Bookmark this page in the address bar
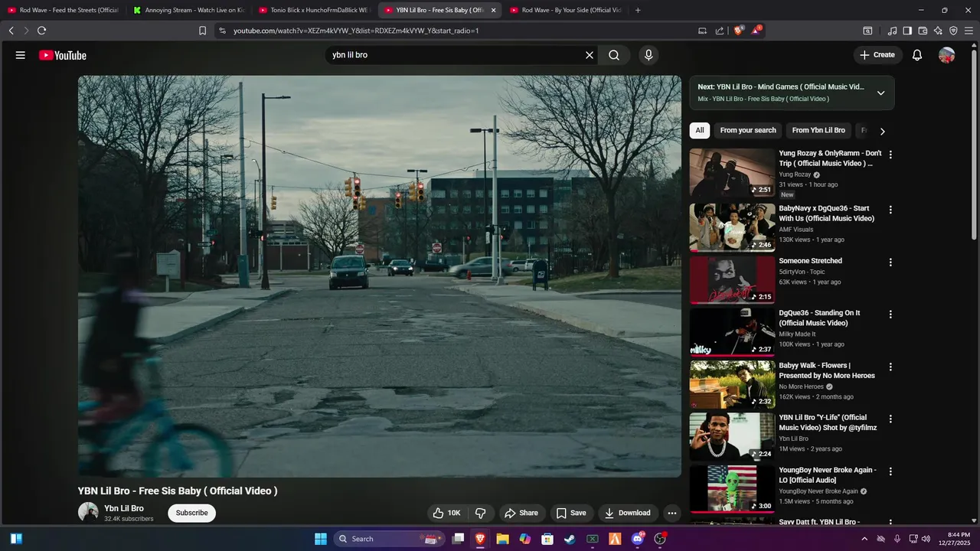980x551 pixels. [202, 31]
